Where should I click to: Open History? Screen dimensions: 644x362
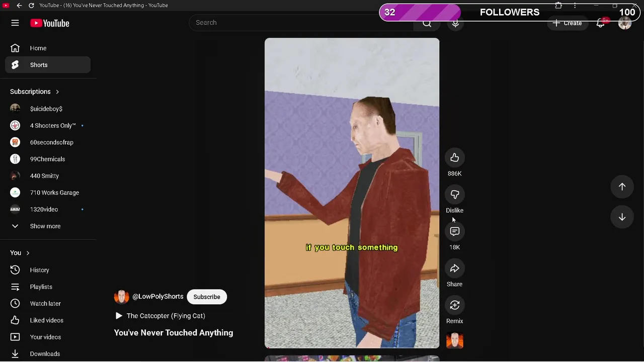click(x=48, y=270)
